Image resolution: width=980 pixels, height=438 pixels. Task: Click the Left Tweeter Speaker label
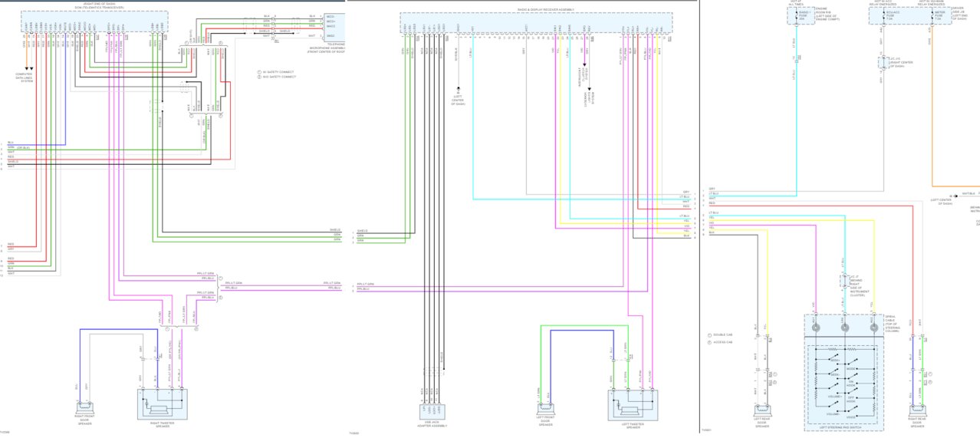[633, 425]
